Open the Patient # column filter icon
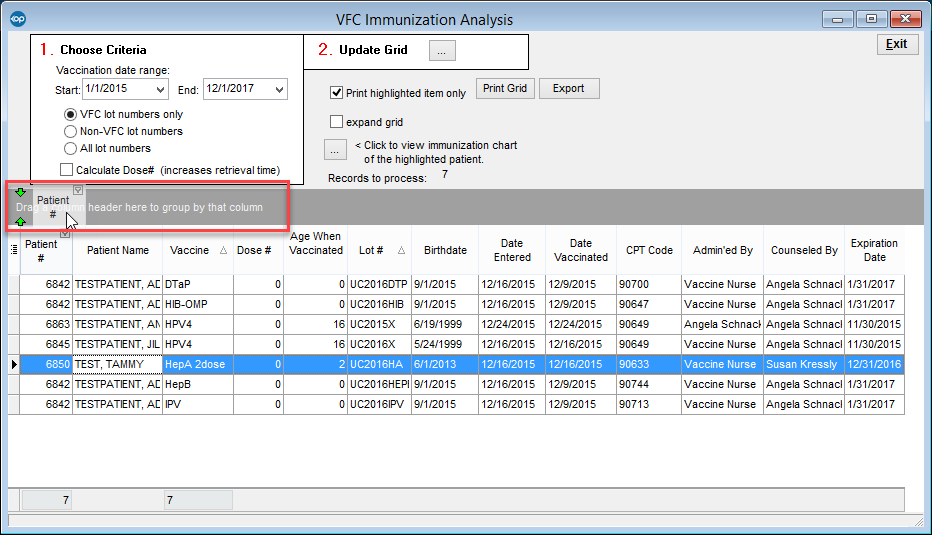 coord(65,234)
